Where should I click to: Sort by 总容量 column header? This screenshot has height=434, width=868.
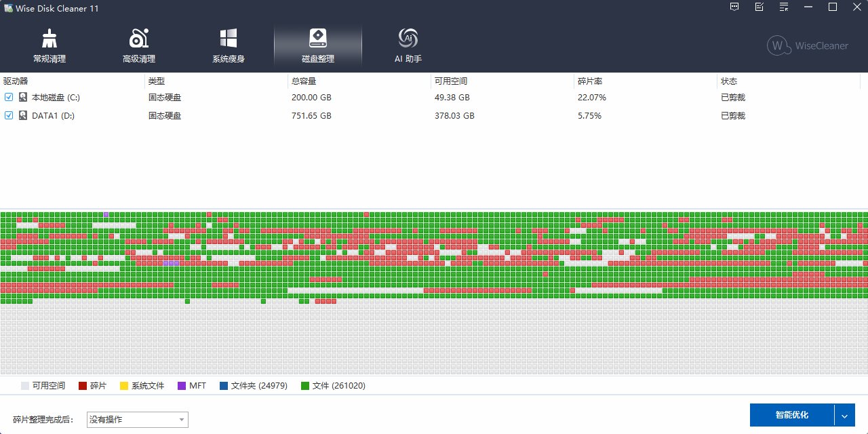pyautogui.click(x=304, y=81)
